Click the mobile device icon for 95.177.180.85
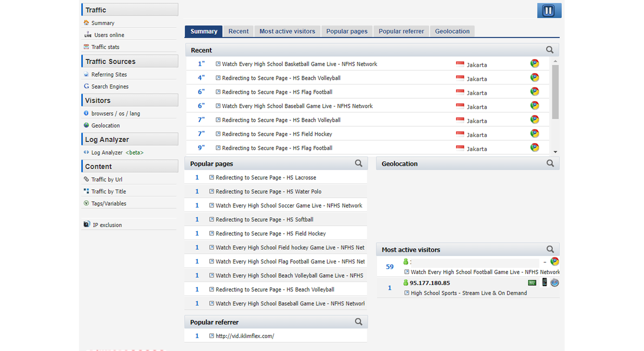The width and height of the screenshot is (644, 351). click(x=544, y=282)
